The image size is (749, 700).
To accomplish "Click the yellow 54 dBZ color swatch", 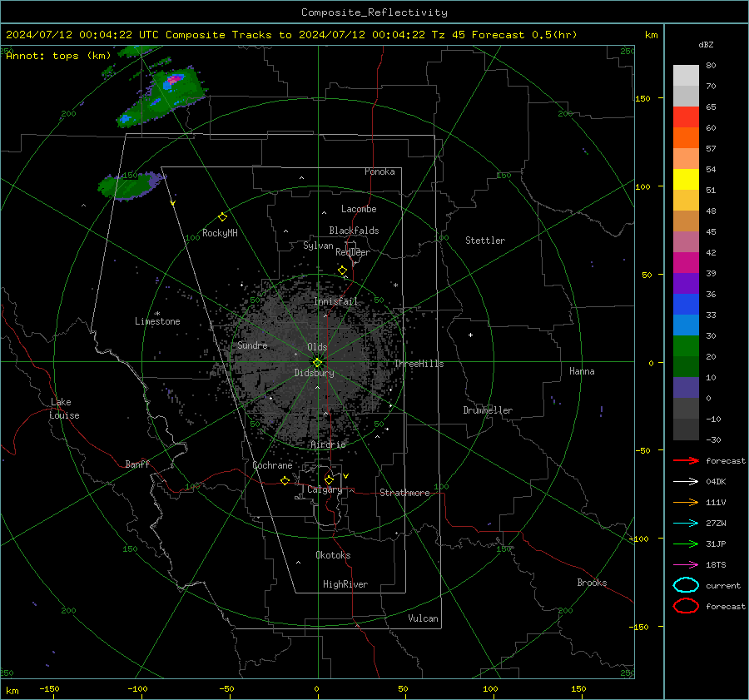I will click(686, 179).
